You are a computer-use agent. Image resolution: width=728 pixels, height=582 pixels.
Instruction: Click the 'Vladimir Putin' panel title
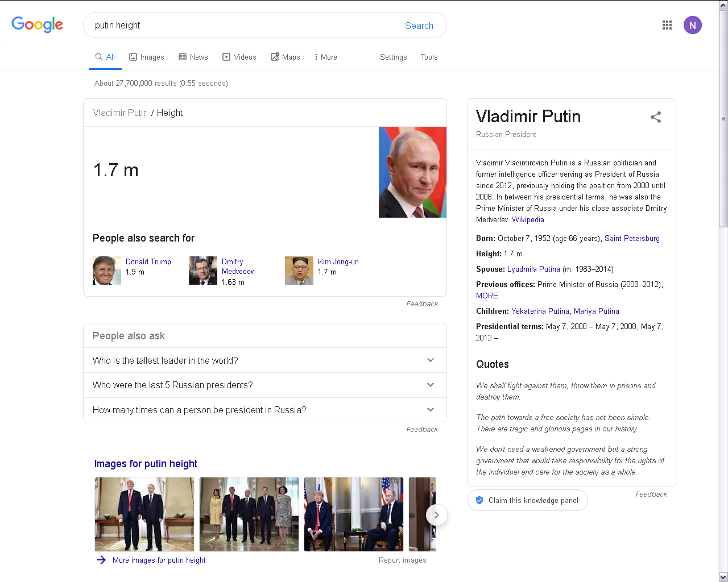coord(528,116)
